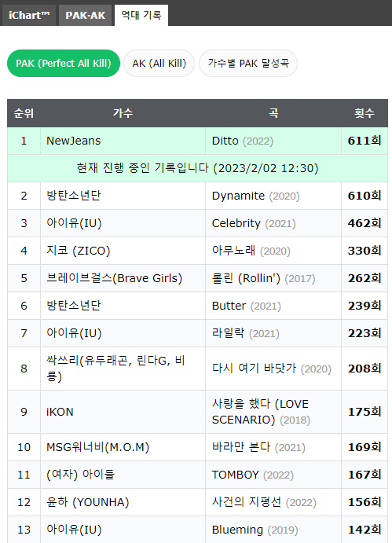Click the 가수 column header
The width and height of the screenshot is (392, 543).
coord(123,113)
